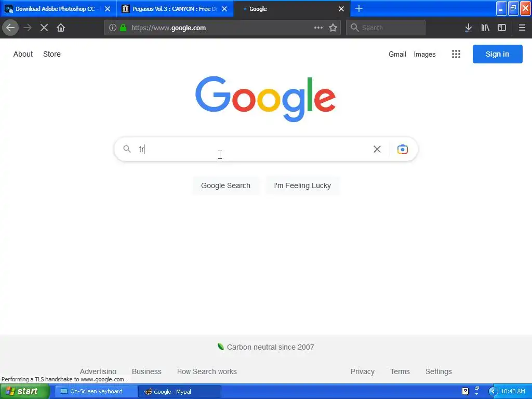Open the Windows start menu
Viewport: 532px width, 399px height.
pos(25,391)
